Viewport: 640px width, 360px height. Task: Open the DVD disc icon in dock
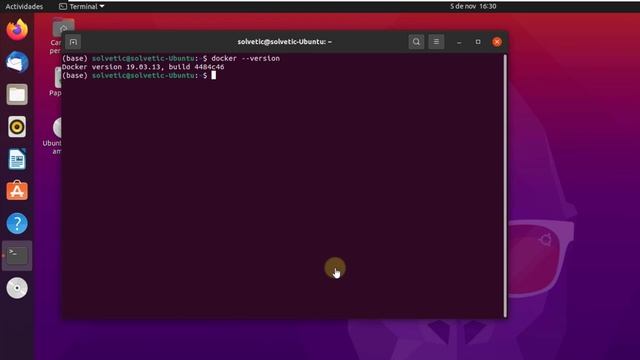click(x=17, y=288)
